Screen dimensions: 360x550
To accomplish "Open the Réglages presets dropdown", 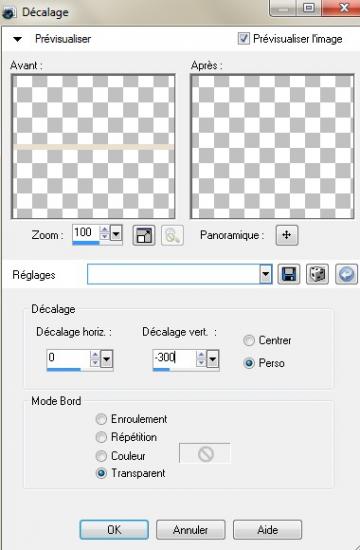I will point(266,274).
